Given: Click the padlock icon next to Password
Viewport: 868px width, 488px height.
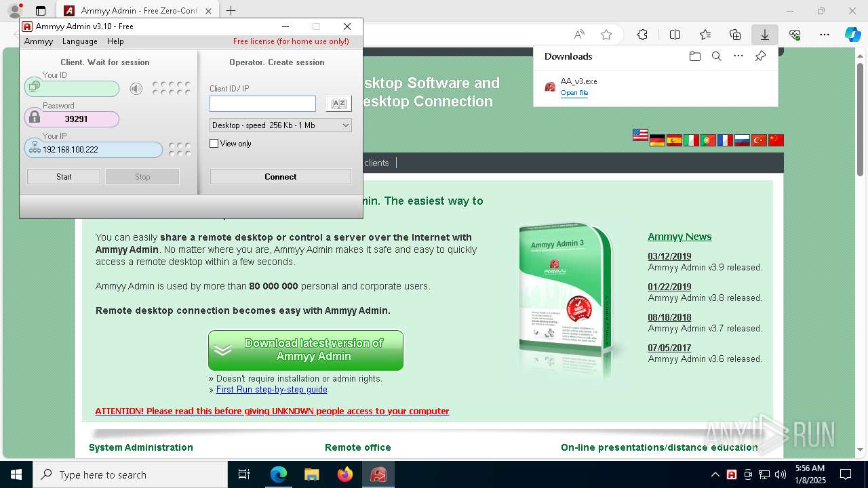Looking at the screenshot, I should tap(34, 118).
